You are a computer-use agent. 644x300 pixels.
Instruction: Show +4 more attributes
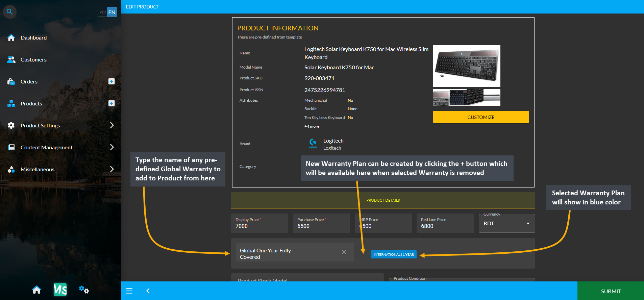tap(312, 126)
